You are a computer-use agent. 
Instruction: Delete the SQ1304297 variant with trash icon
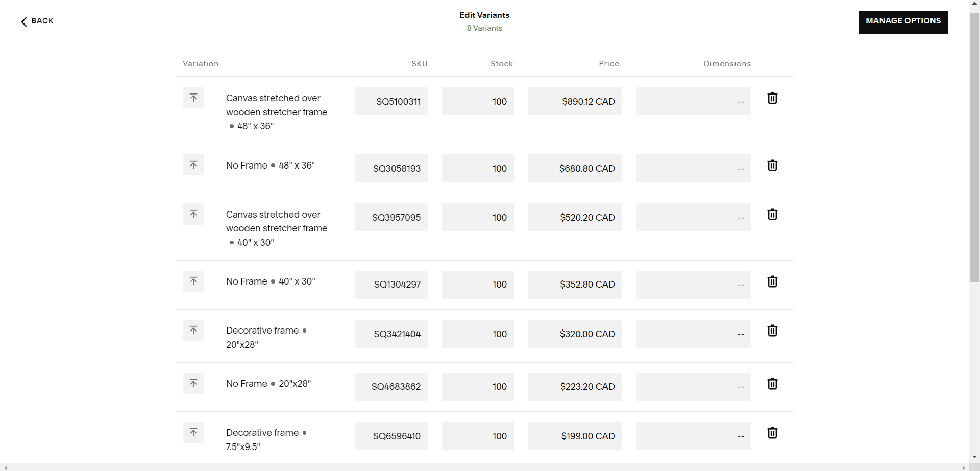(x=772, y=281)
